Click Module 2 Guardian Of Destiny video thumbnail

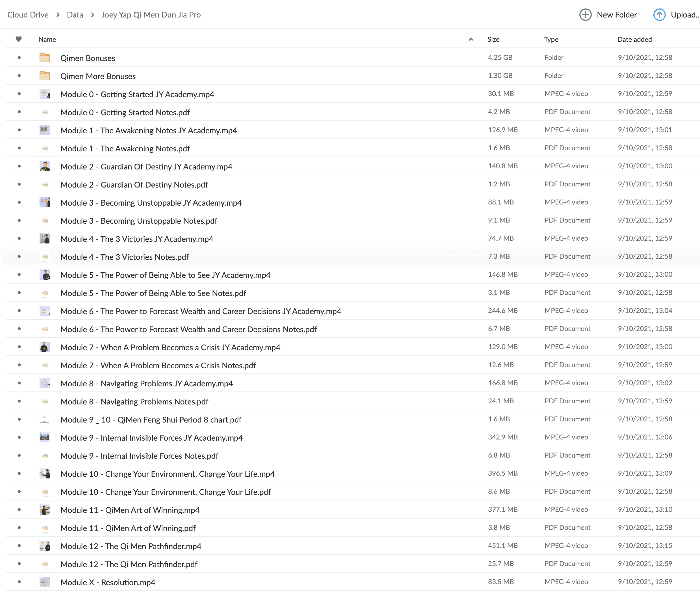(x=45, y=166)
